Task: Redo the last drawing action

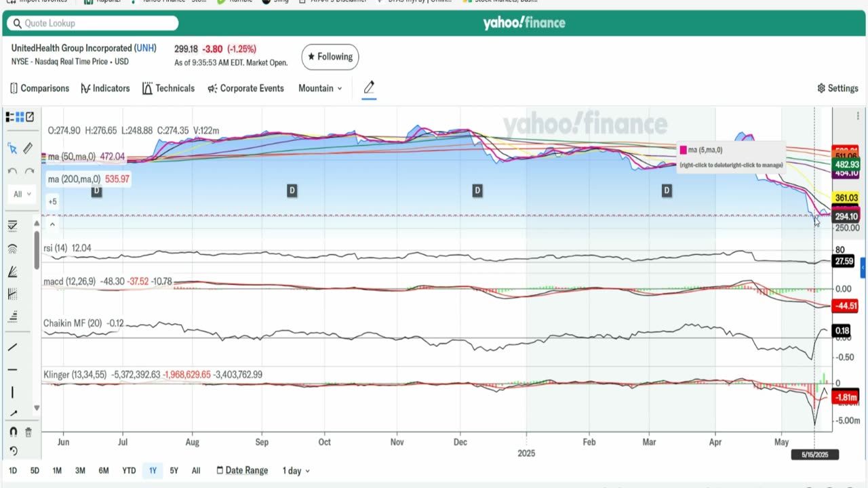Action: [x=28, y=171]
